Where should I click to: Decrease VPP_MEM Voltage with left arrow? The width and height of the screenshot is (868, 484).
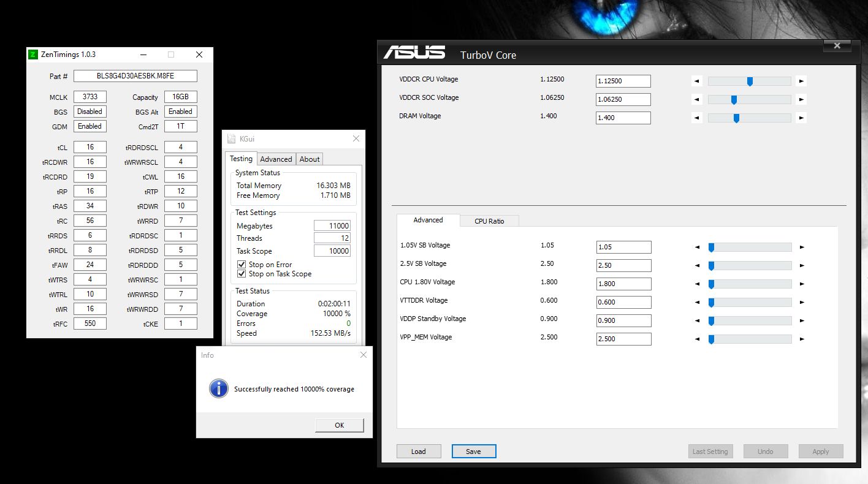[x=697, y=339]
